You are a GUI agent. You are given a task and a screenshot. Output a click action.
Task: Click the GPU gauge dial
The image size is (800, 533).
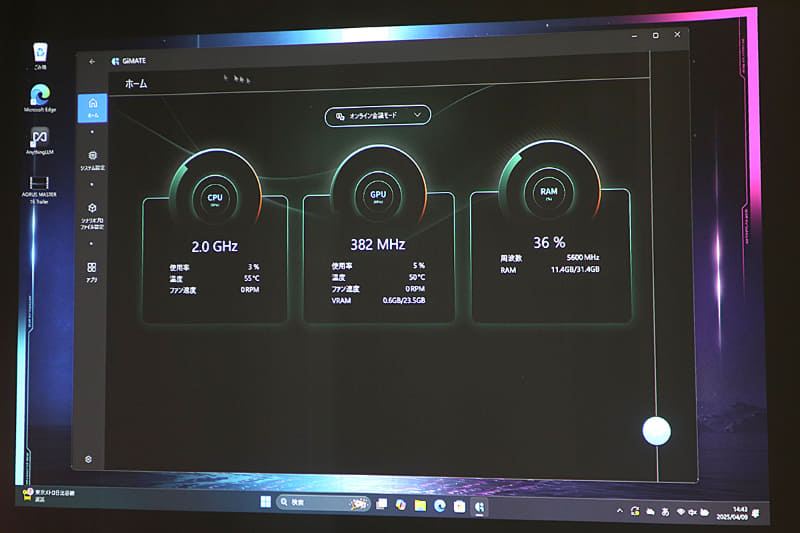click(378, 195)
